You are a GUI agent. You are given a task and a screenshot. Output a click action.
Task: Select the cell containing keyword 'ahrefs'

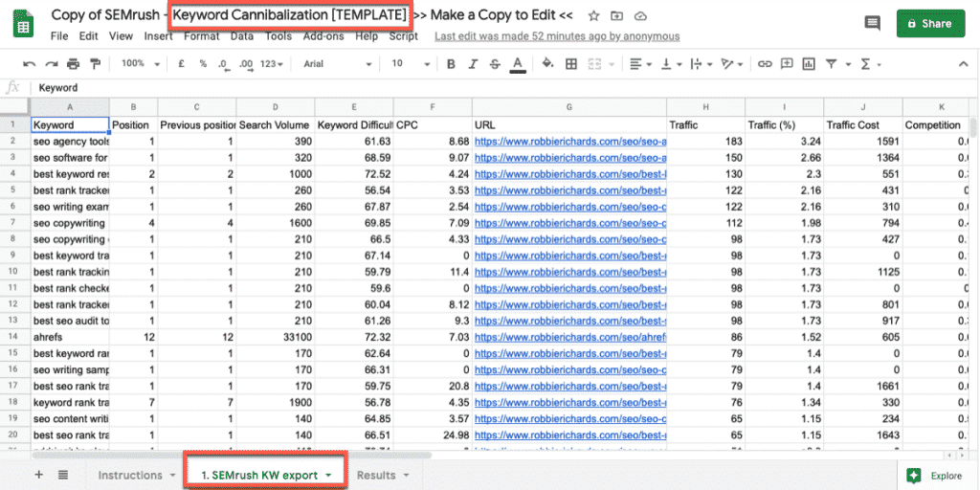[70, 336]
